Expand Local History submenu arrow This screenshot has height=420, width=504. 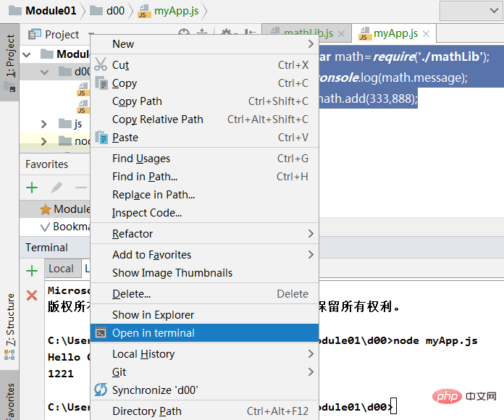pyautogui.click(x=311, y=354)
